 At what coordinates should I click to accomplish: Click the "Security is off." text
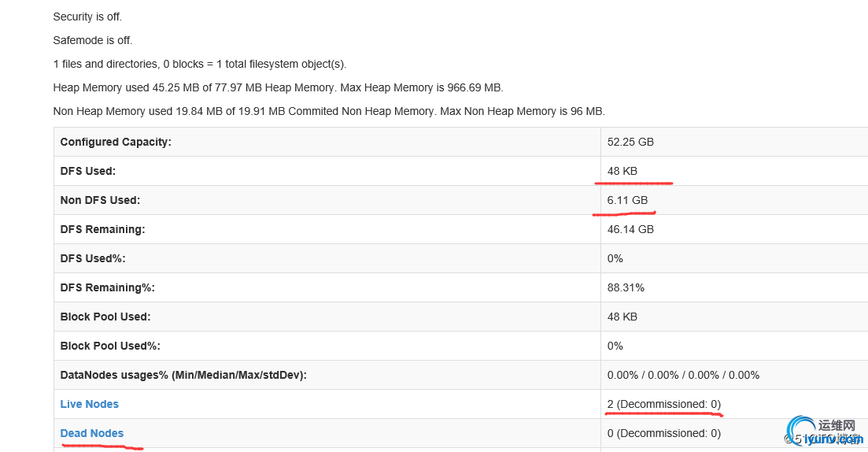(87, 17)
